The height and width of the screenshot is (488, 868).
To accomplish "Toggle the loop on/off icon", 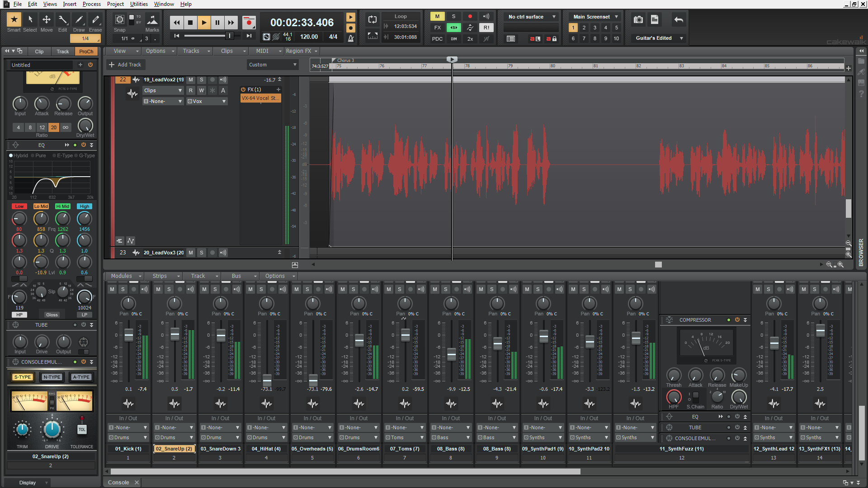I will (x=373, y=19).
